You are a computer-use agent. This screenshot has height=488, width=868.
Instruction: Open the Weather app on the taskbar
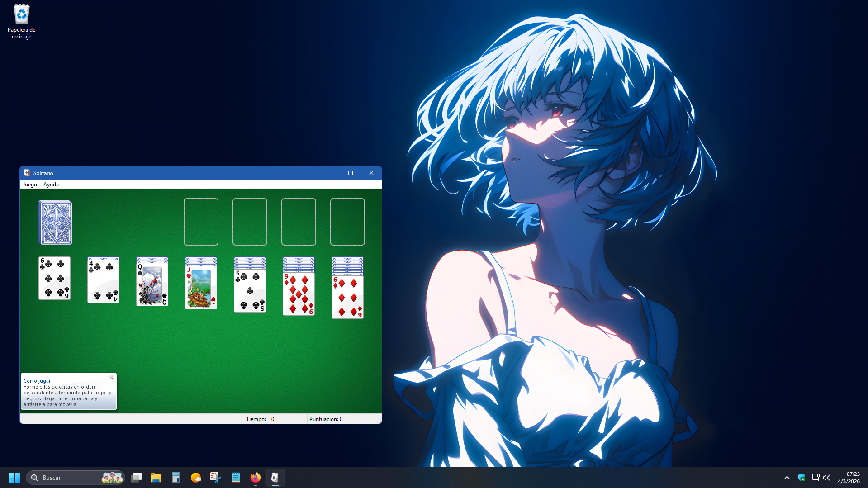coord(196,478)
